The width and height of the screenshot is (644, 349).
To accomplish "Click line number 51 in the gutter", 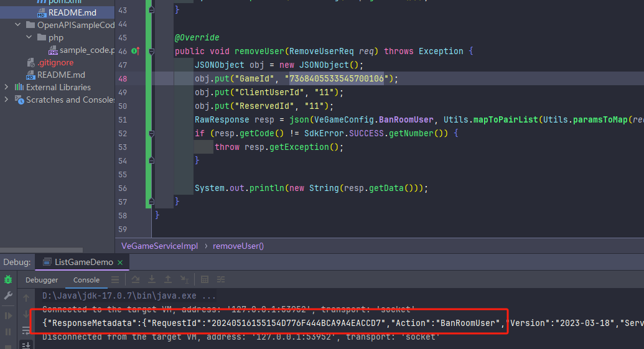I will pos(123,119).
